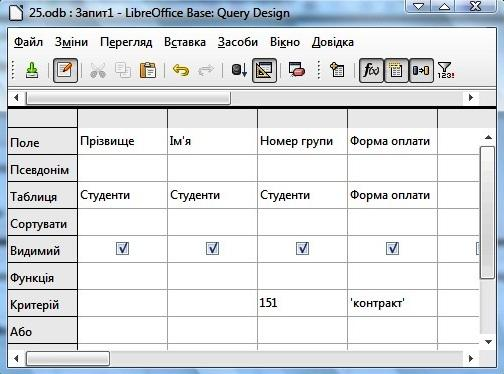Toggle Design View icon
The image size is (504, 374).
264,70
